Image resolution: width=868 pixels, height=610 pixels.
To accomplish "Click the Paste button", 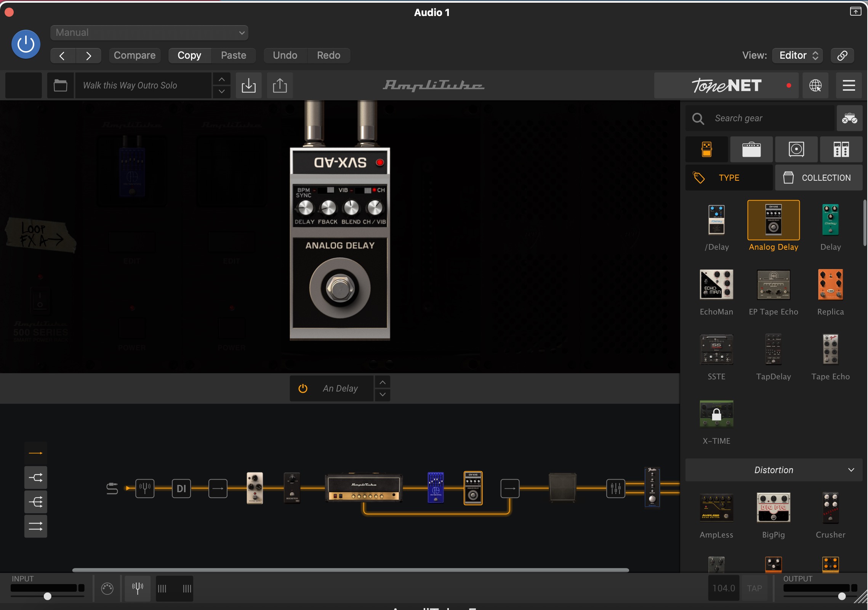I will pos(234,56).
